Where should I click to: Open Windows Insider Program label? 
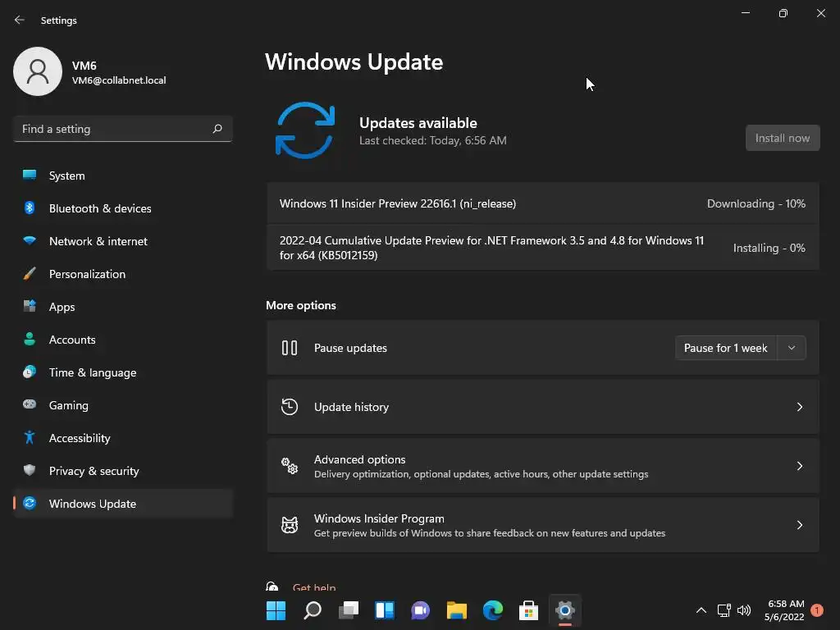(x=379, y=518)
